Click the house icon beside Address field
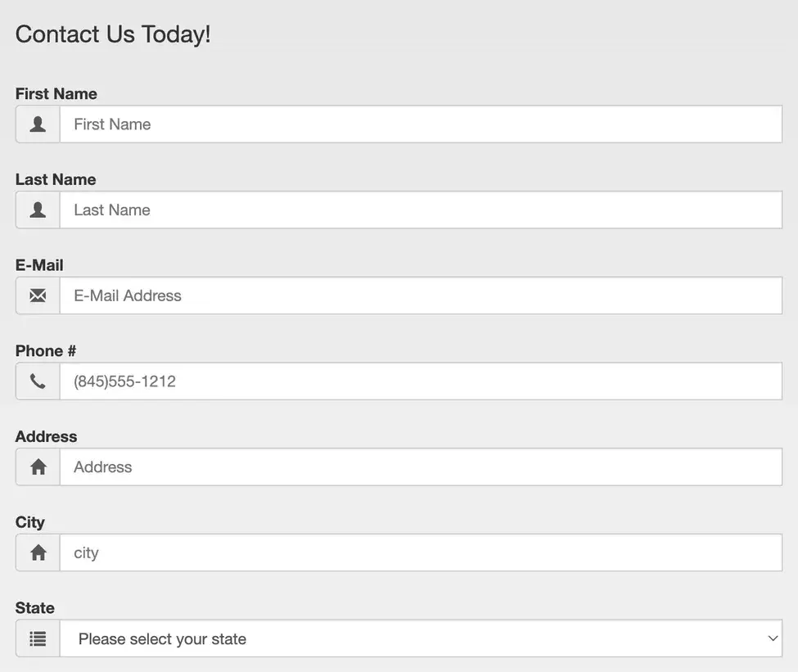This screenshot has height=672, width=798. pyautogui.click(x=38, y=467)
